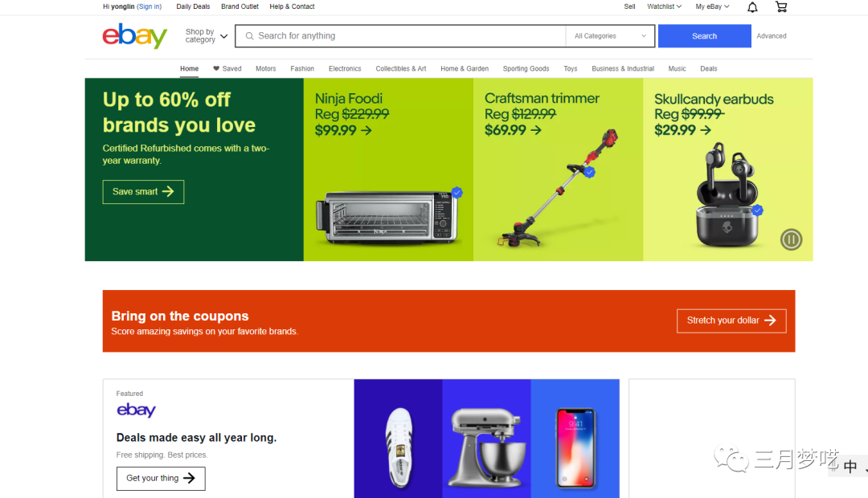Click the arrow beside Craftsman trimmer $69.99

pos(536,130)
